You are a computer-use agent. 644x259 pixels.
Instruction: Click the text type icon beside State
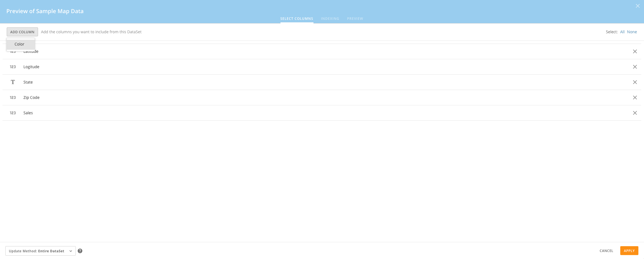(13, 82)
